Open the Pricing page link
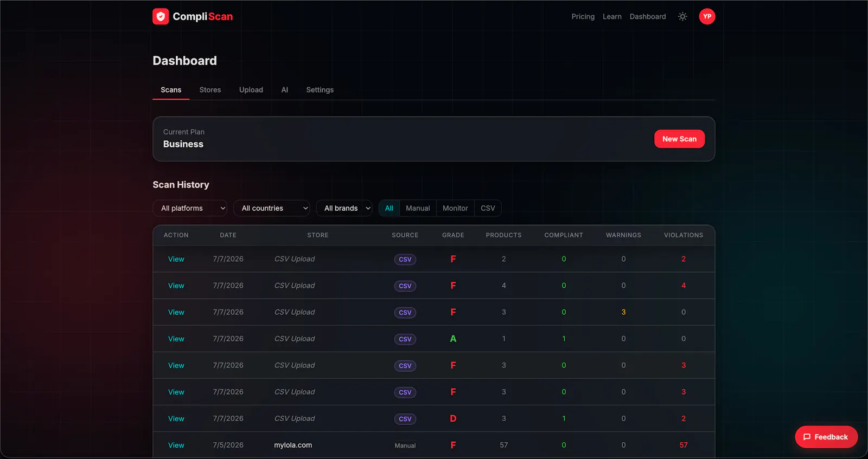This screenshot has height=459, width=868. coord(583,16)
